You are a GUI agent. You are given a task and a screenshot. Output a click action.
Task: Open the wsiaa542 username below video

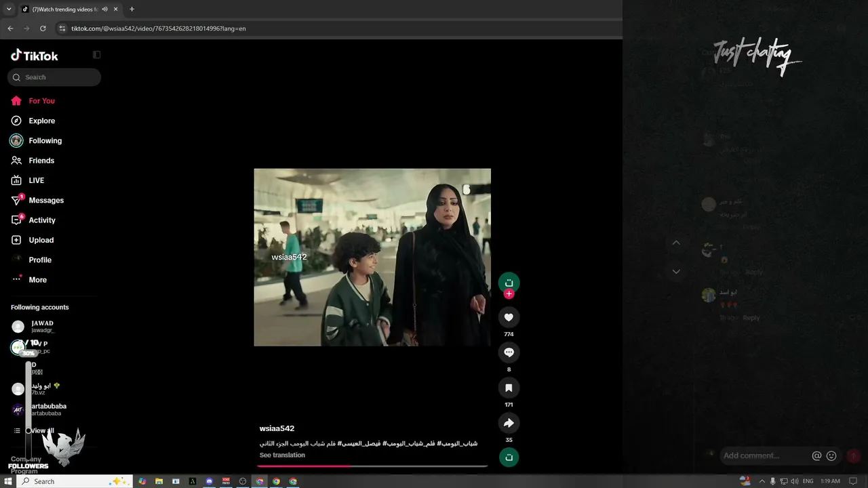tap(277, 428)
